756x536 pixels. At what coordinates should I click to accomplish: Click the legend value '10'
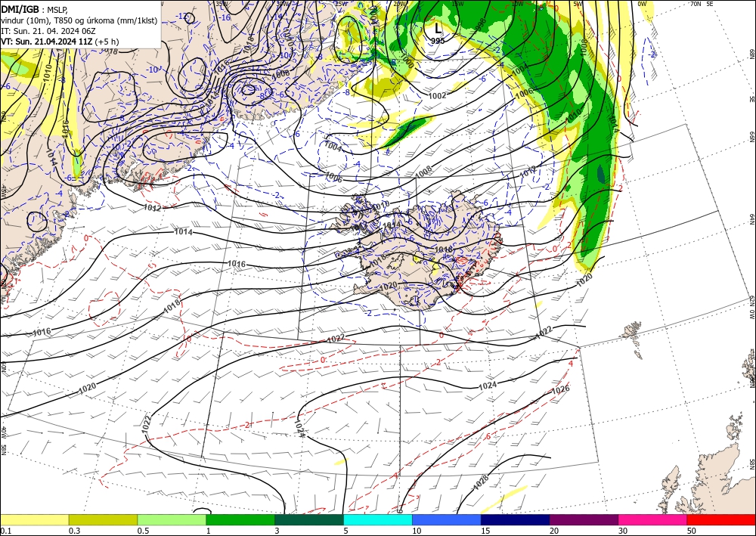417,531
